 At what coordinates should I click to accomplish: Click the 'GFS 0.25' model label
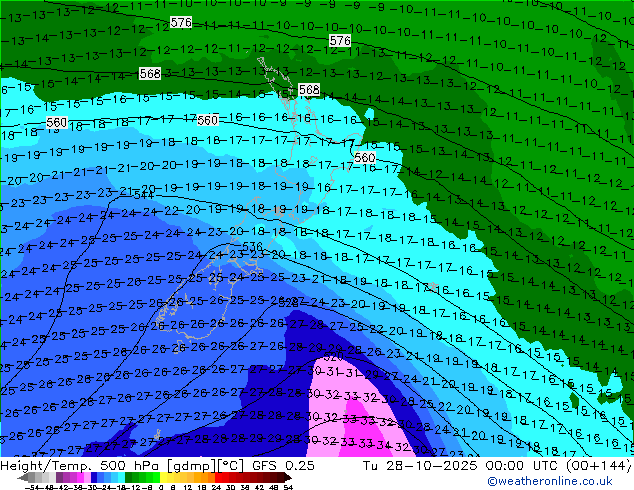click(283, 466)
